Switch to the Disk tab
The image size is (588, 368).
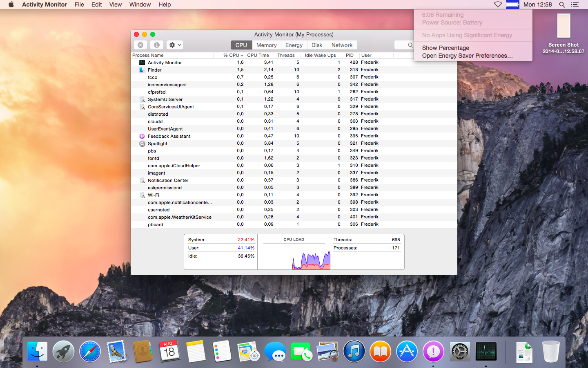(317, 45)
